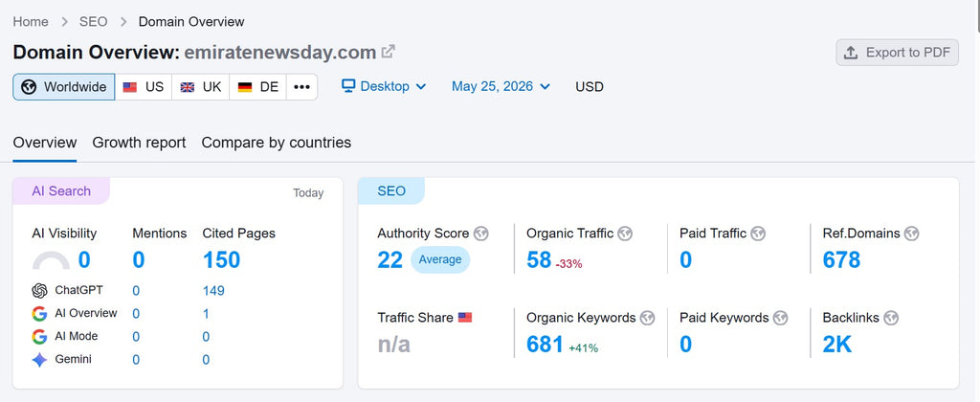Click the -33% organic traffic change

click(568, 264)
